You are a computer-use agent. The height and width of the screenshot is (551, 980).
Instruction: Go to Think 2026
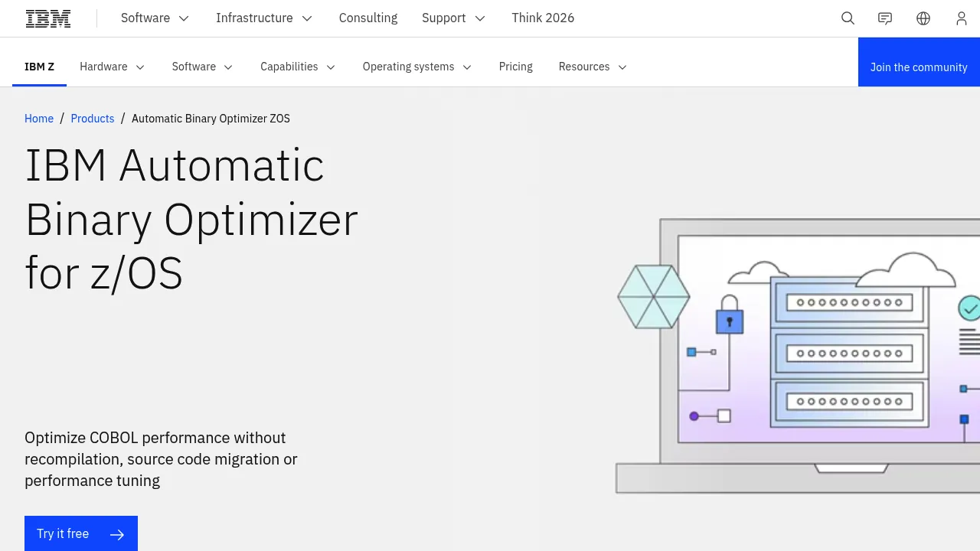pos(543,18)
